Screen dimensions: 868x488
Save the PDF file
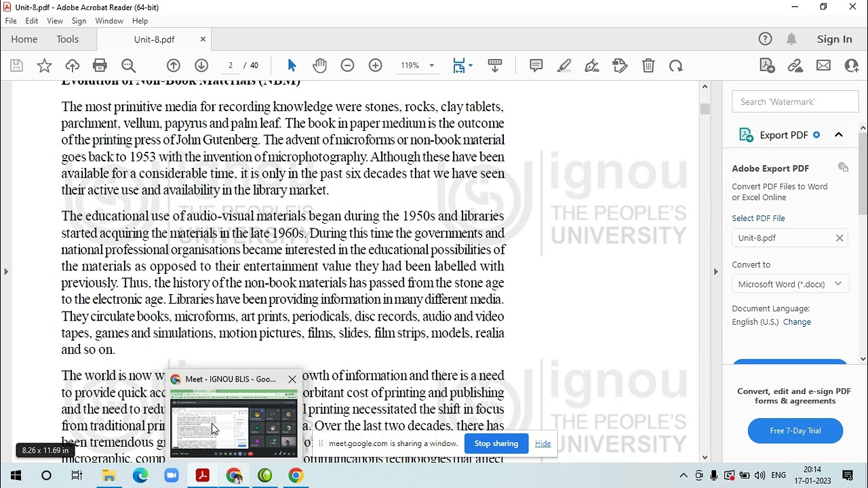point(17,66)
